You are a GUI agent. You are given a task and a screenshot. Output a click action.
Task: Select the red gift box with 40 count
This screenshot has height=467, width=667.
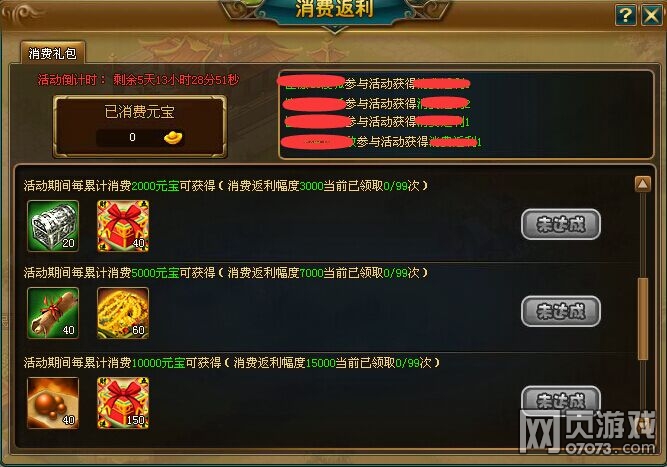(x=123, y=226)
